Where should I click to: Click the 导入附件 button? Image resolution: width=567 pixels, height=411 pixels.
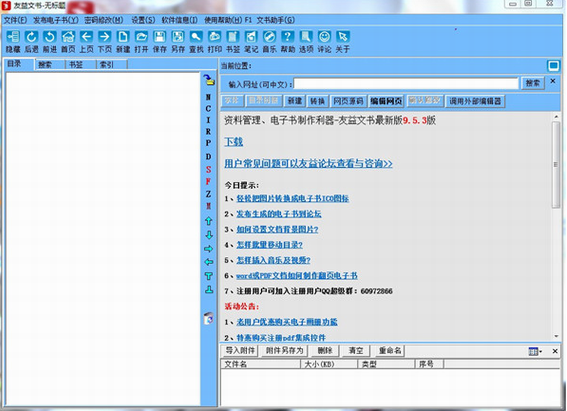(240, 351)
